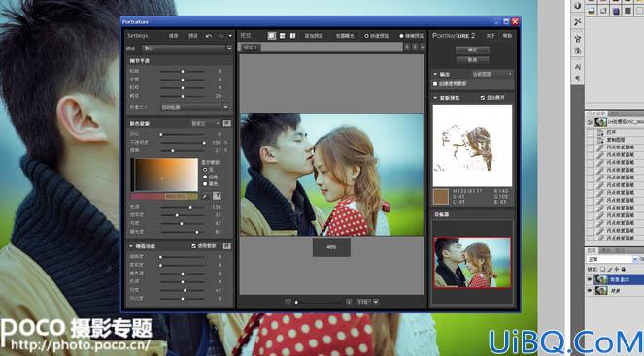Click the lock transparent pixels icon

(602, 269)
